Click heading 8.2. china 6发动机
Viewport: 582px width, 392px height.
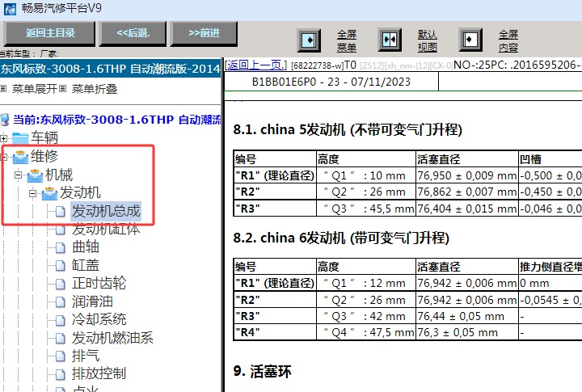click(x=341, y=238)
